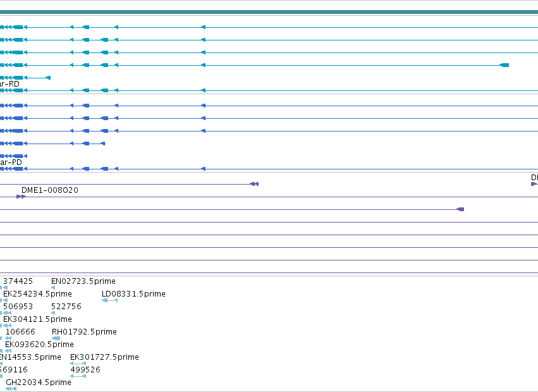Select the 499526 feature label
Viewport: 538px width, 392px height.
85,370
